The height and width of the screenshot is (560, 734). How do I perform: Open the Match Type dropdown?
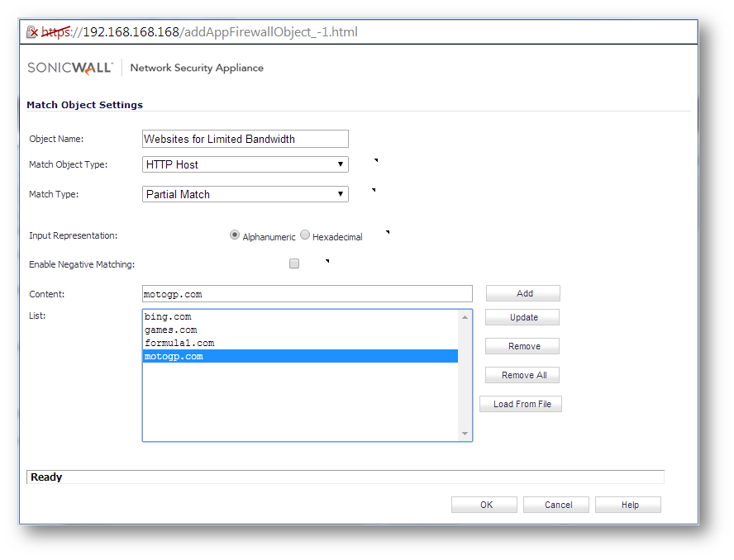(245, 194)
